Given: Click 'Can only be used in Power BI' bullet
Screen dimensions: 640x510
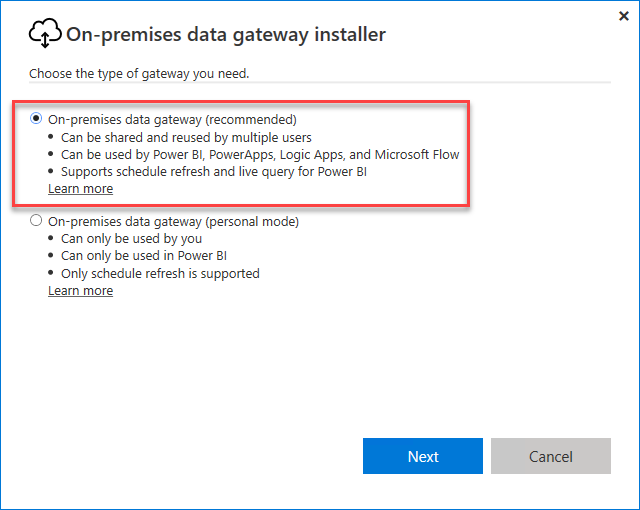Looking at the screenshot, I should (144, 256).
